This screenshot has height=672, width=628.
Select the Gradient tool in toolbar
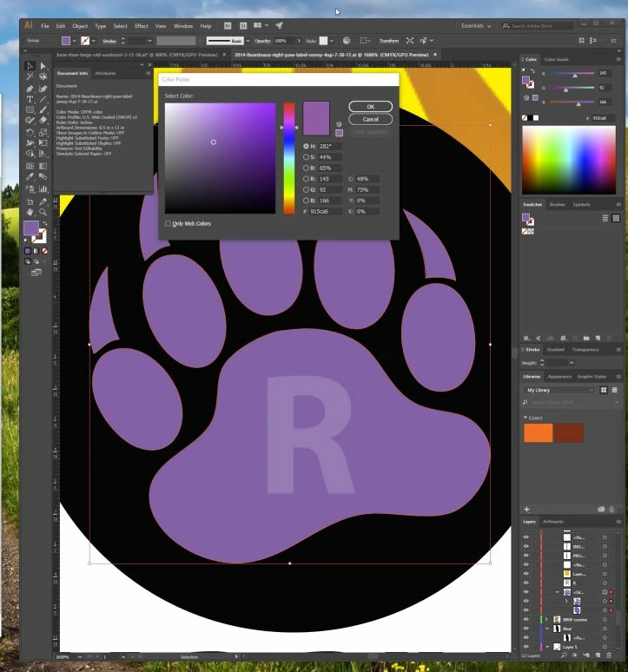pos(43,166)
